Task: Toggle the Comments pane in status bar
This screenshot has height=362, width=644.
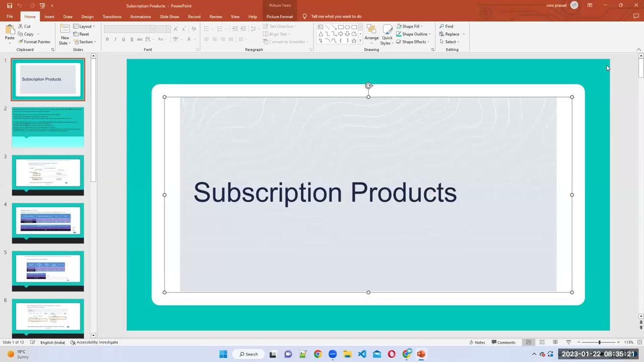Action: tap(504, 342)
